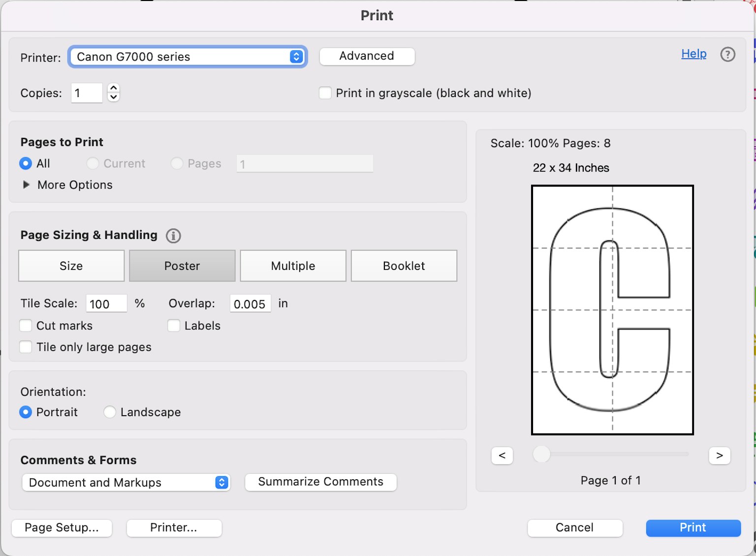Click the Overlap input field

pyautogui.click(x=250, y=304)
